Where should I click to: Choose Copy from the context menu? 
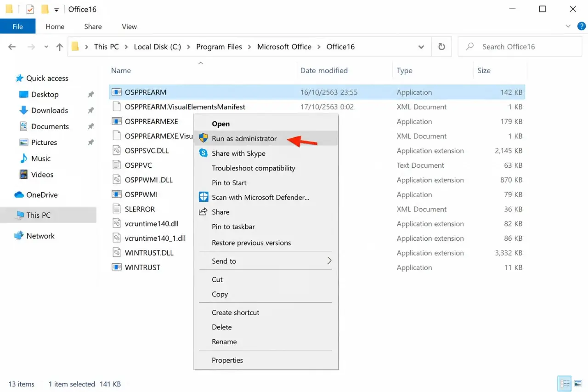(x=266, y=294)
